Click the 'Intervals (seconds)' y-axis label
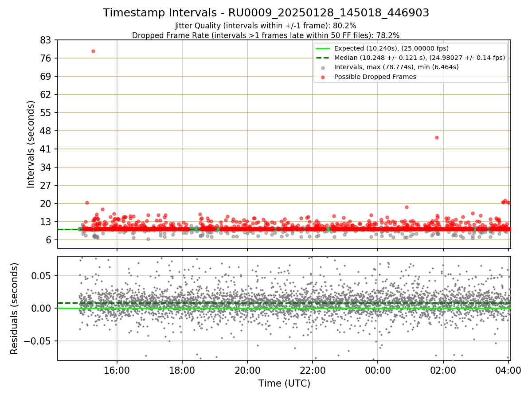 [31, 144]
